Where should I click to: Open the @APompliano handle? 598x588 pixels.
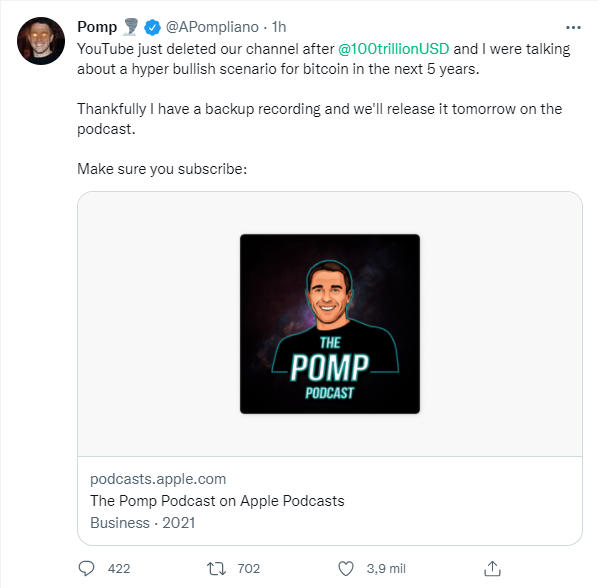(212, 27)
